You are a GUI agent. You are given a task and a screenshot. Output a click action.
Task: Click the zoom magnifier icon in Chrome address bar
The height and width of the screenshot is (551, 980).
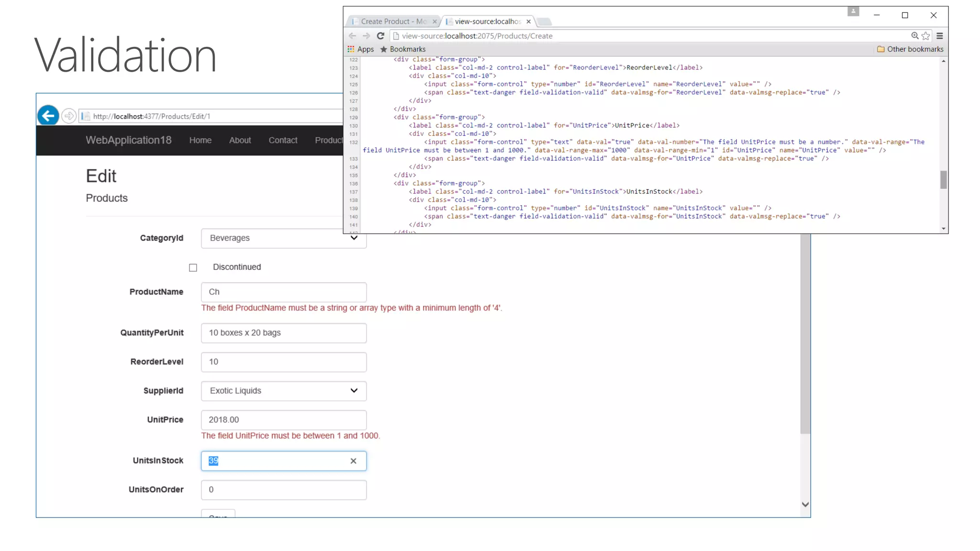click(914, 36)
